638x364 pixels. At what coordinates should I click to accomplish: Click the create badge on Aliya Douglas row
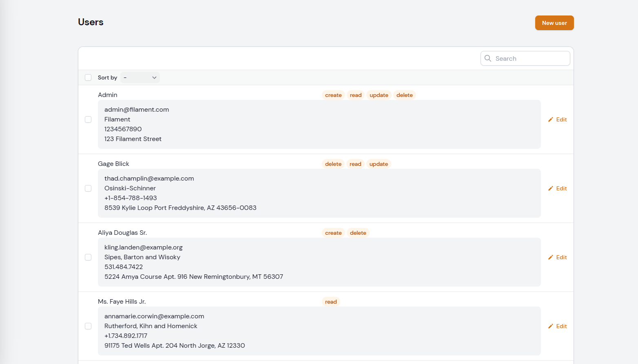click(333, 233)
